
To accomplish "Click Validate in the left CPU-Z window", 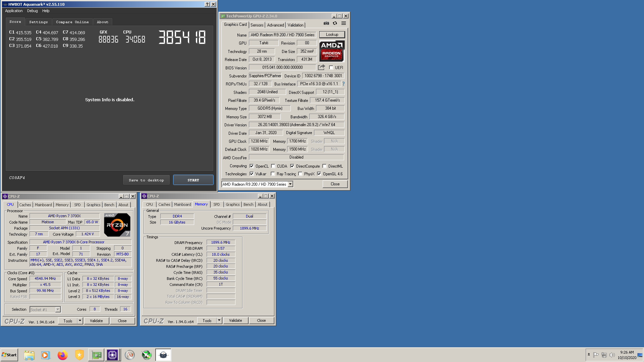I will click(x=96, y=321).
